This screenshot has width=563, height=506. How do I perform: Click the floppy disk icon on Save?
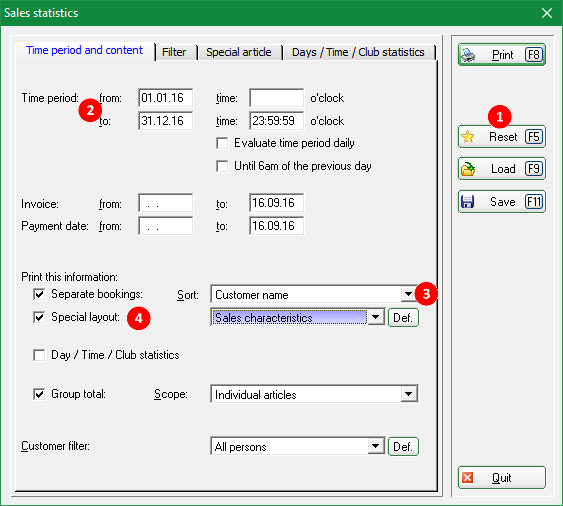(x=467, y=201)
